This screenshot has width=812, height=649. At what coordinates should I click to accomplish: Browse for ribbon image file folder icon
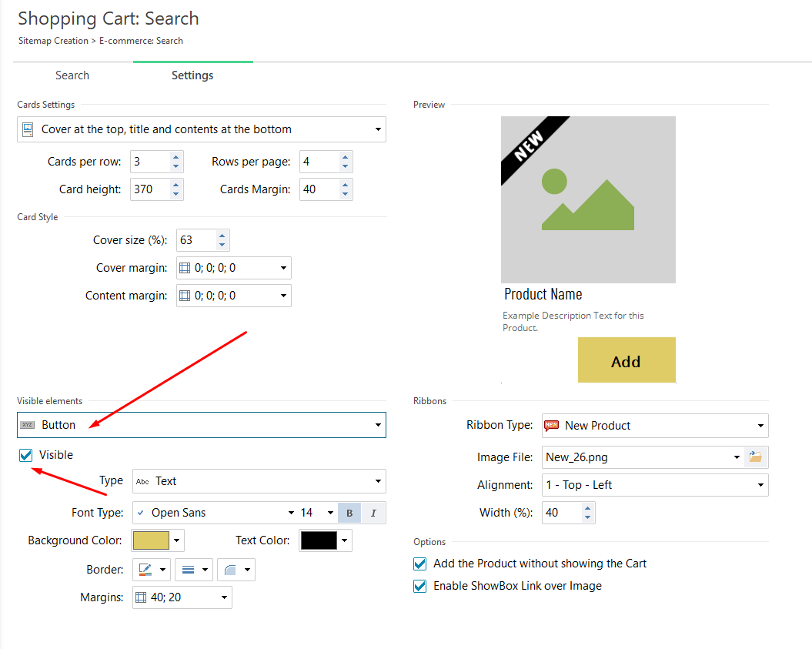pyautogui.click(x=756, y=457)
